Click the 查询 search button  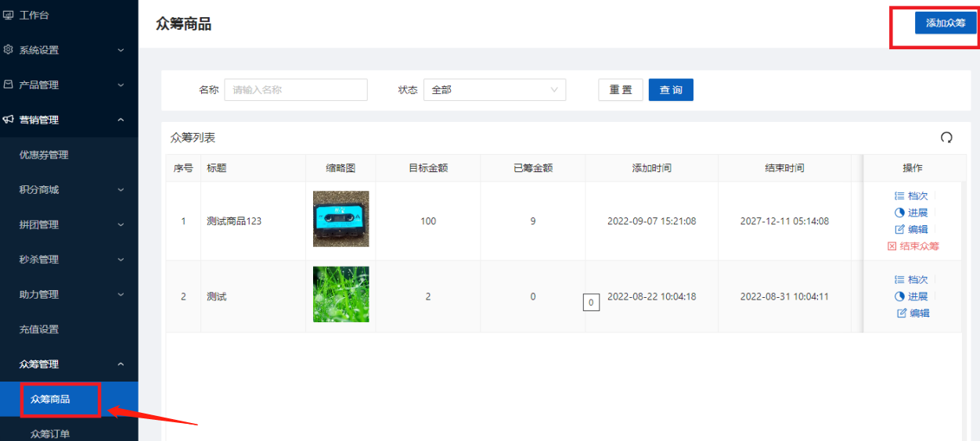coord(671,90)
